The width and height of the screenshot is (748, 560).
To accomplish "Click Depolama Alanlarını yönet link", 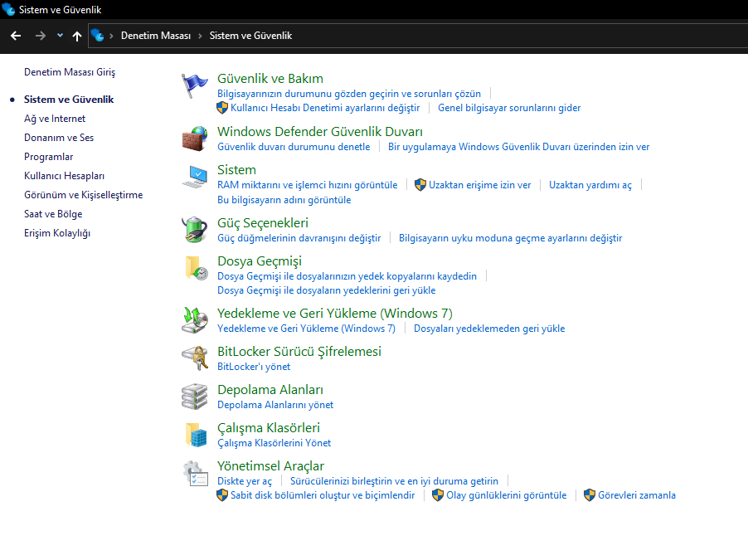I will click(275, 405).
